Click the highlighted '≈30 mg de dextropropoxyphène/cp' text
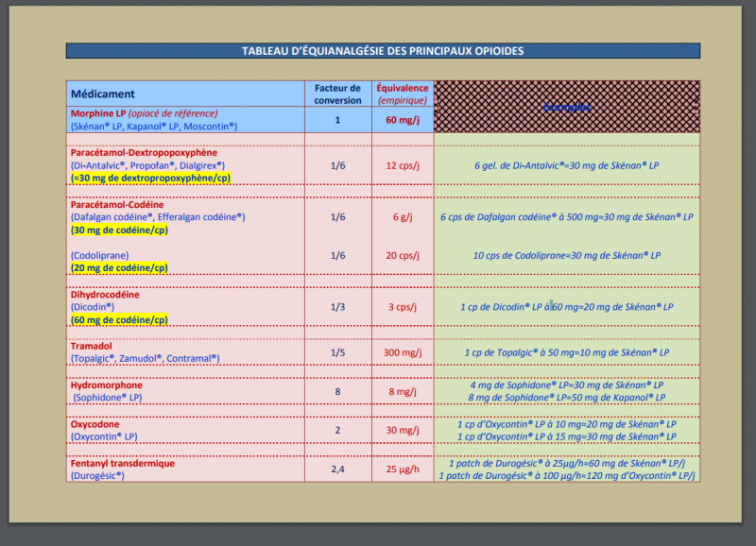756x546 pixels. pos(150,178)
